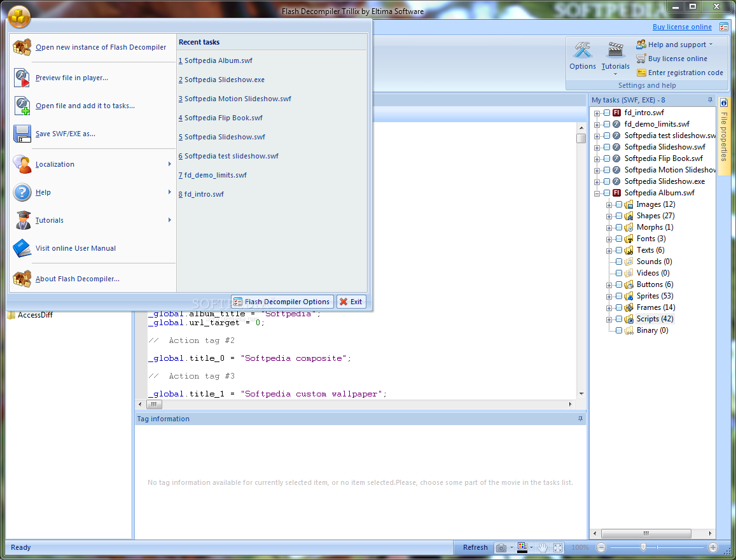The width and height of the screenshot is (736, 560).
Task: Open the Tutorials dropdown arrow under ribbon button
Action: click(615, 74)
